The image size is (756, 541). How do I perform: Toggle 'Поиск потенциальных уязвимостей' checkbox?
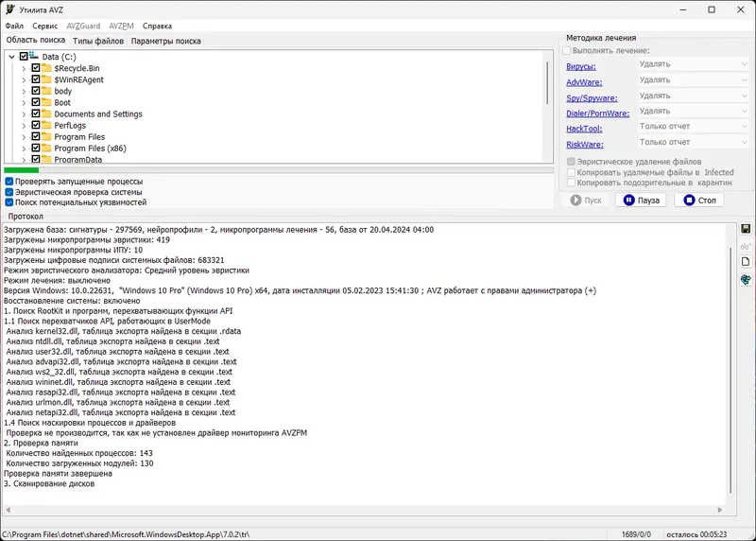pyautogui.click(x=9, y=202)
